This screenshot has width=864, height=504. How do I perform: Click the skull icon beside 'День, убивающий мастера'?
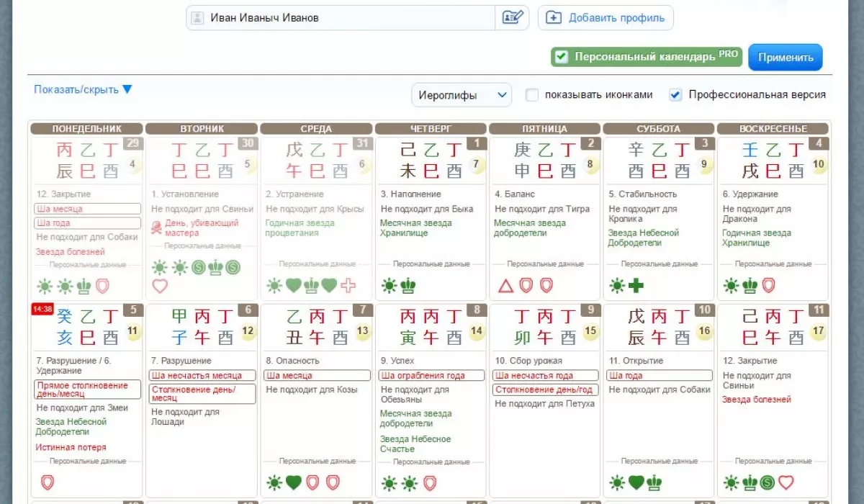pyautogui.click(x=156, y=228)
